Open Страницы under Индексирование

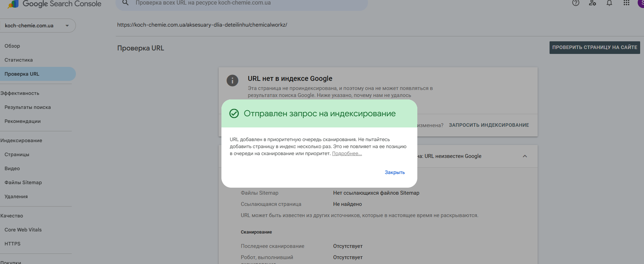(x=17, y=154)
